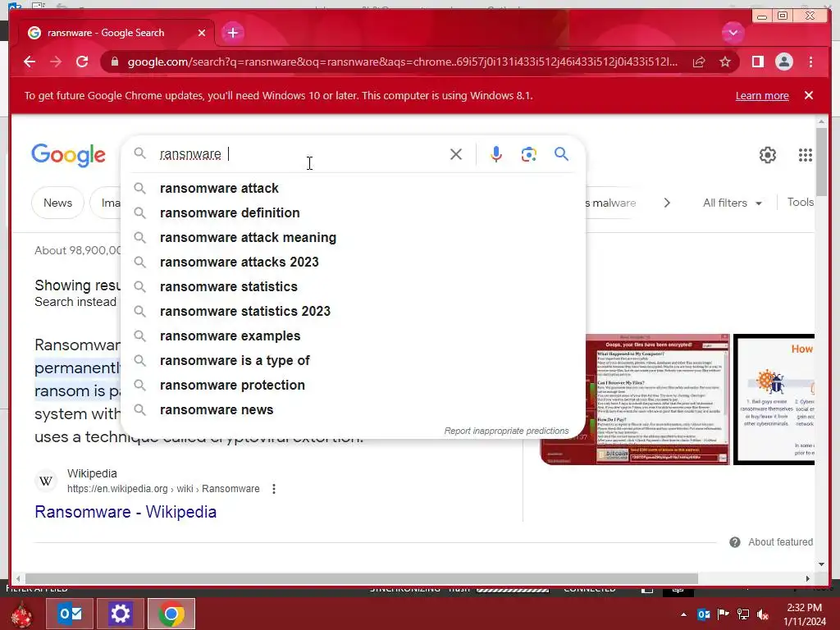Select suggestion ransomware attack meaning
This screenshot has height=630, width=840.
(x=353, y=238)
